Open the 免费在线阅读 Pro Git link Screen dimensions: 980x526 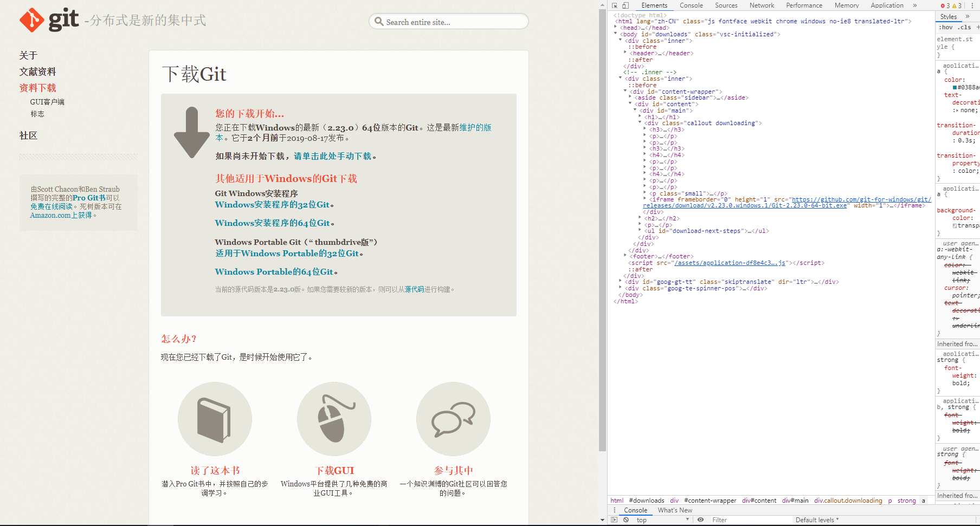point(51,206)
